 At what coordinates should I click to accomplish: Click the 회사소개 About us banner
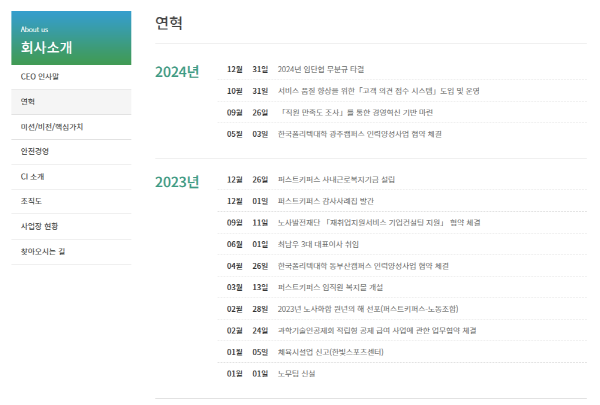tap(71, 38)
